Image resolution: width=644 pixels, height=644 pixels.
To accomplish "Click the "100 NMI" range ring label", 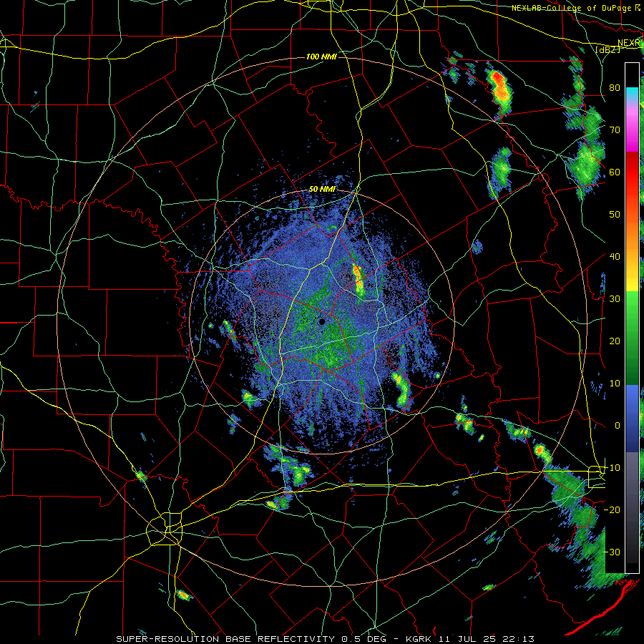I will pos(321,57).
